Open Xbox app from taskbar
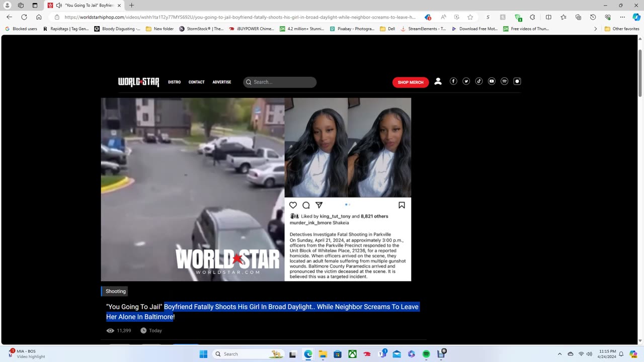The width and height of the screenshot is (644, 362). [x=353, y=354]
